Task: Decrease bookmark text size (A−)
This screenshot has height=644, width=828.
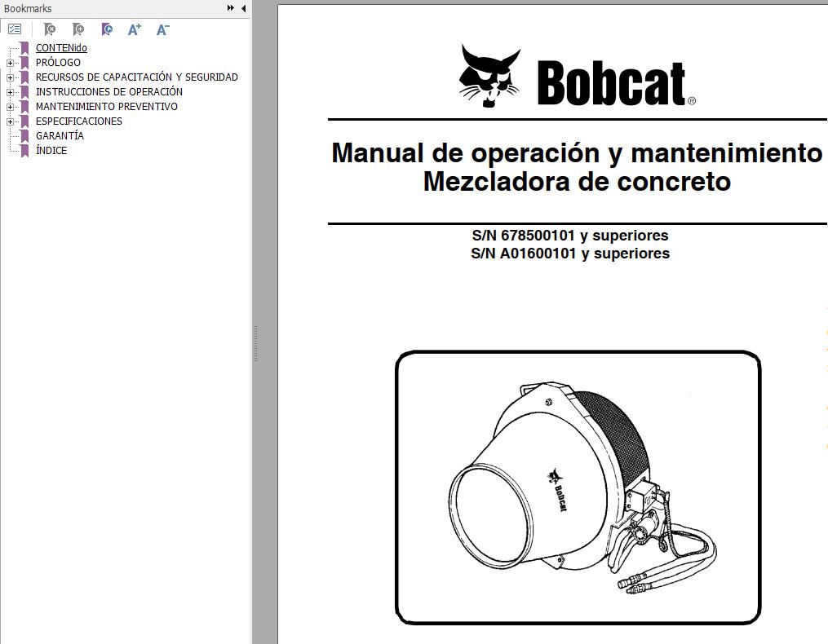Action: [x=162, y=29]
